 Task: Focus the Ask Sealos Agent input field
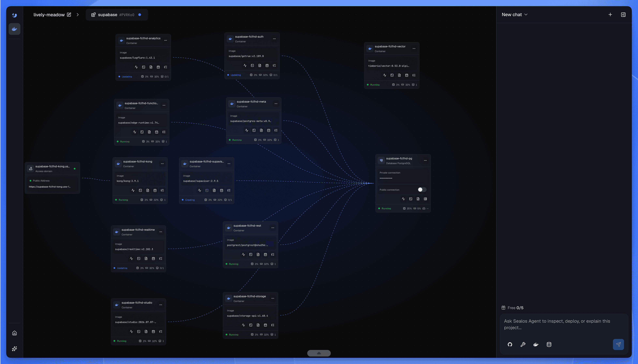(564, 324)
